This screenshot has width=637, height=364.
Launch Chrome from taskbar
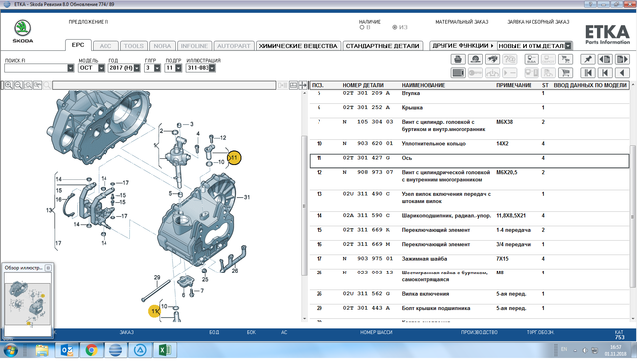[x=91, y=350]
